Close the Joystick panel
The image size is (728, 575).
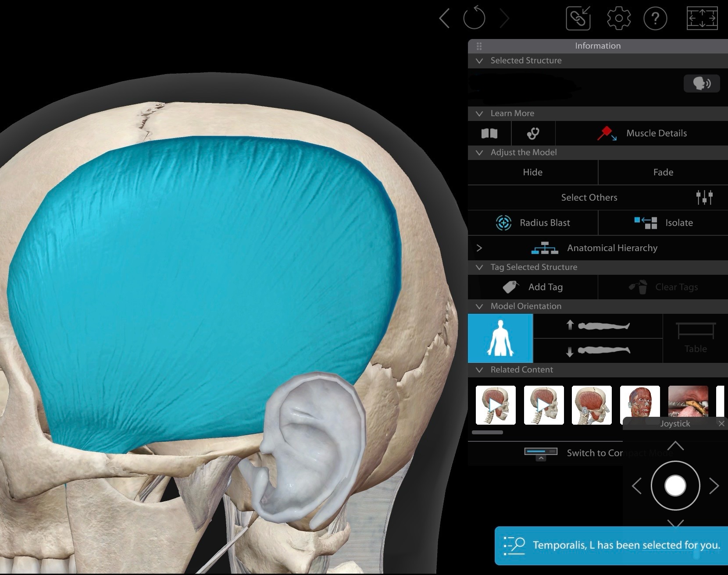click(x=721, y=423)
